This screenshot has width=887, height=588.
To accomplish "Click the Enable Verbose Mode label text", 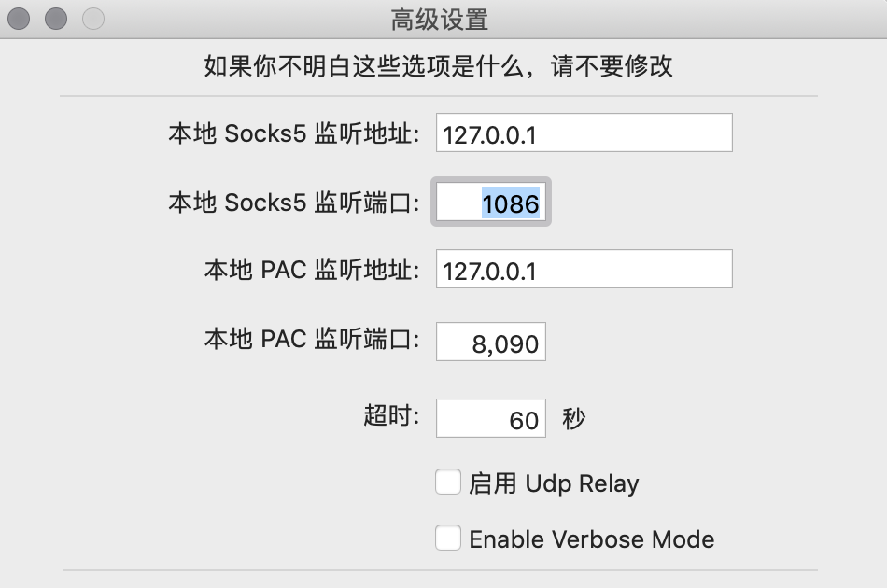I will point(591,539).
